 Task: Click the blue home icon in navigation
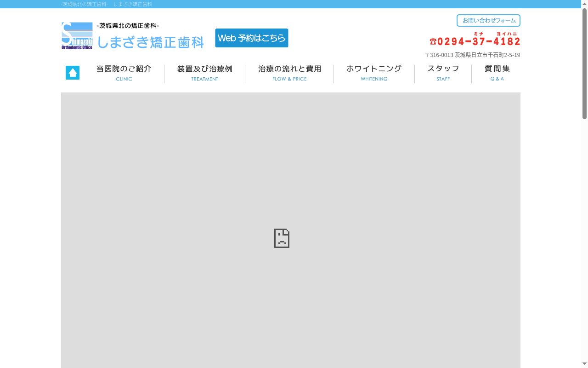73,73
